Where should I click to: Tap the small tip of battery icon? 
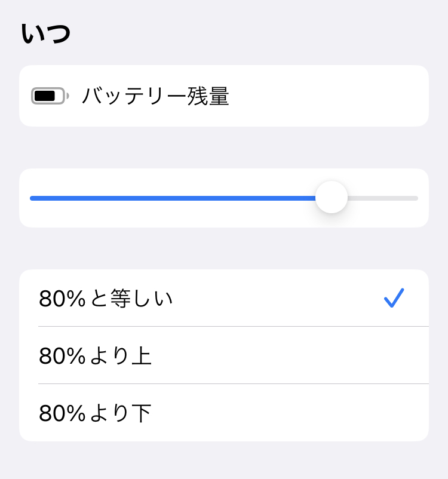(x=67, y=96)
